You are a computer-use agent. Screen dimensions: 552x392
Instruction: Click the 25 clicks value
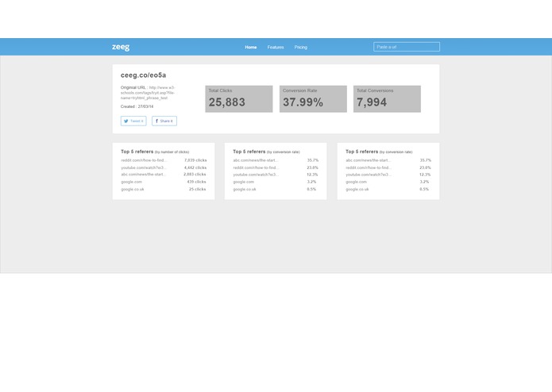(x=197, y=189)
